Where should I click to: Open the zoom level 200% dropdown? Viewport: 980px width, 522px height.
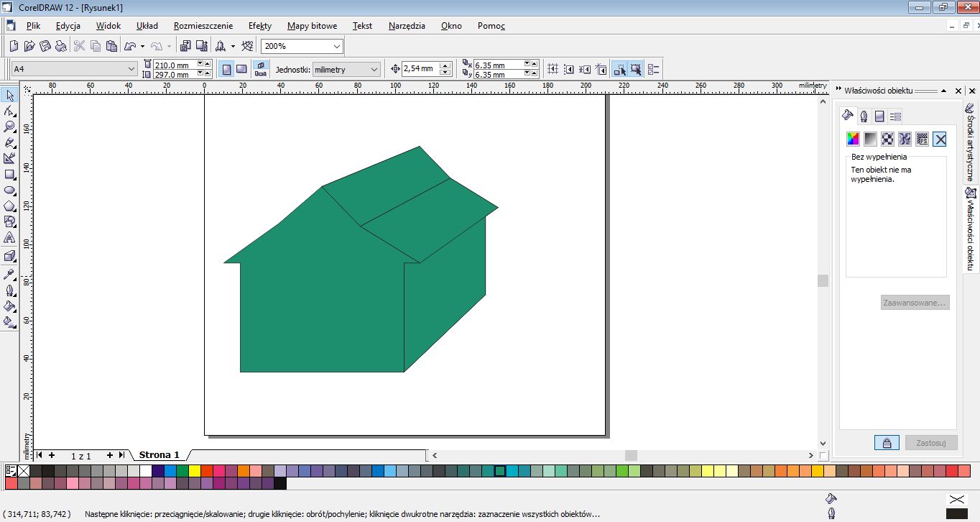pos(337,46)
